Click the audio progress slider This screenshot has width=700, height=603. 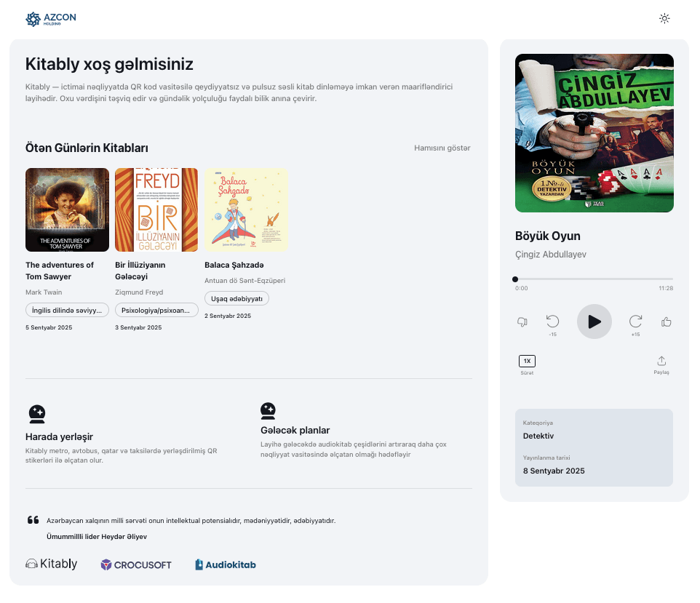pyautogui.click(x=594, y=279)
